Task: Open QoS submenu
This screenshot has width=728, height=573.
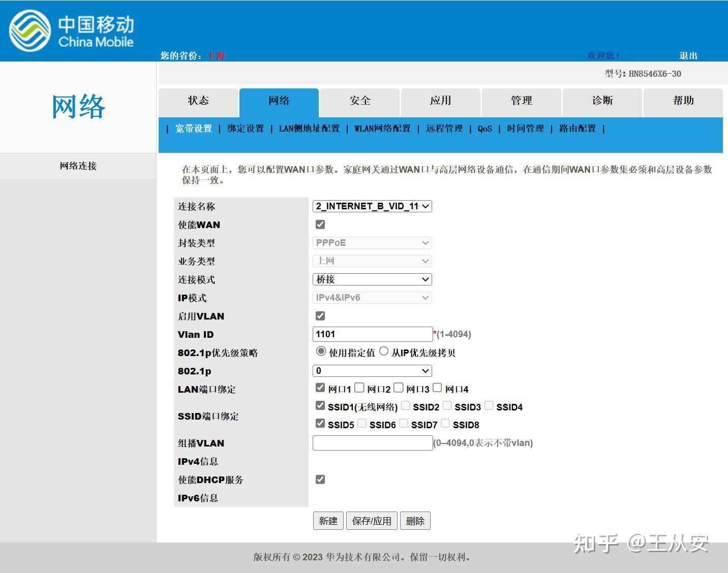Action: pyautogui.click(x=485, y=129)
